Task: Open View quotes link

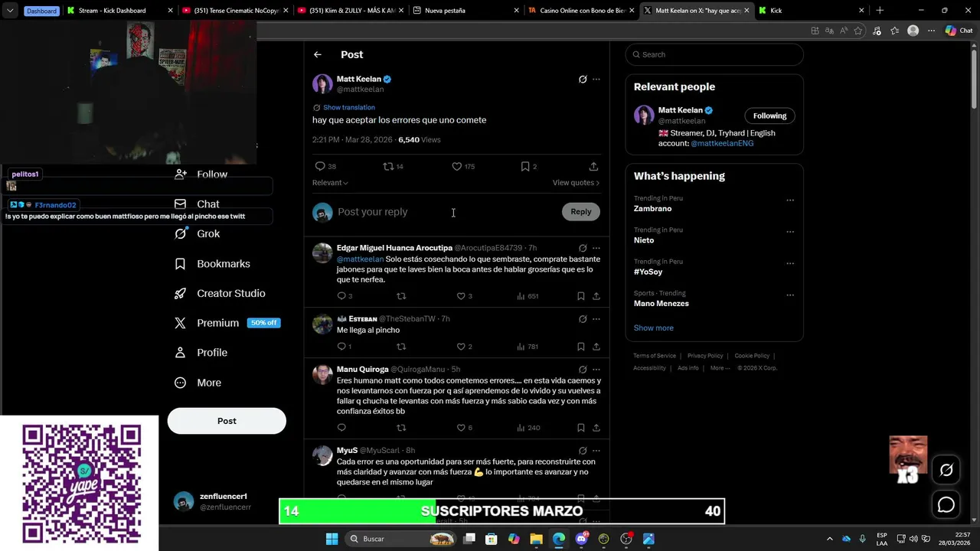Action: coord(576,183)
